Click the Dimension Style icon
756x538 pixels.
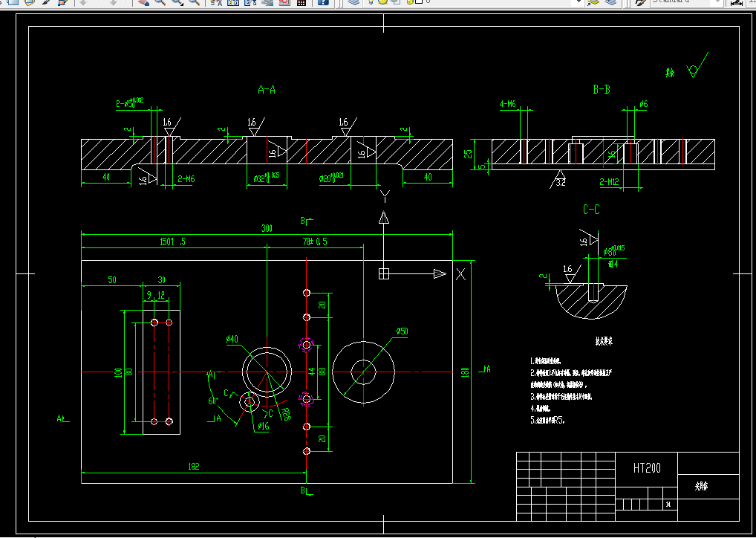(x=737, y=2)
